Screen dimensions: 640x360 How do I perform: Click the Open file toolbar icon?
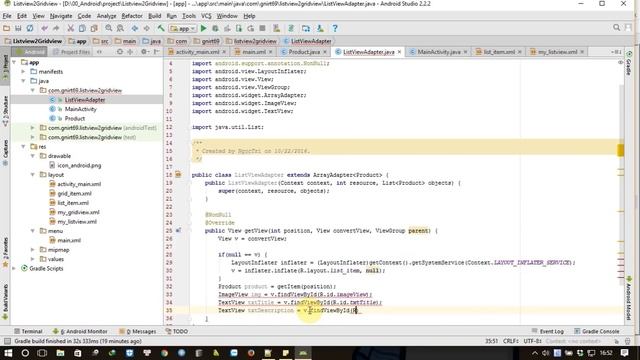tap(7, 28)
